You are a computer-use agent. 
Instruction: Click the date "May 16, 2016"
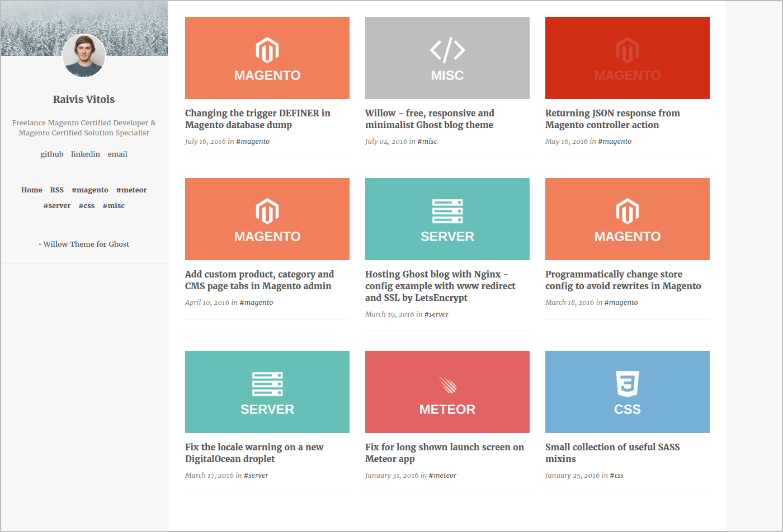[x=567, y=142]
